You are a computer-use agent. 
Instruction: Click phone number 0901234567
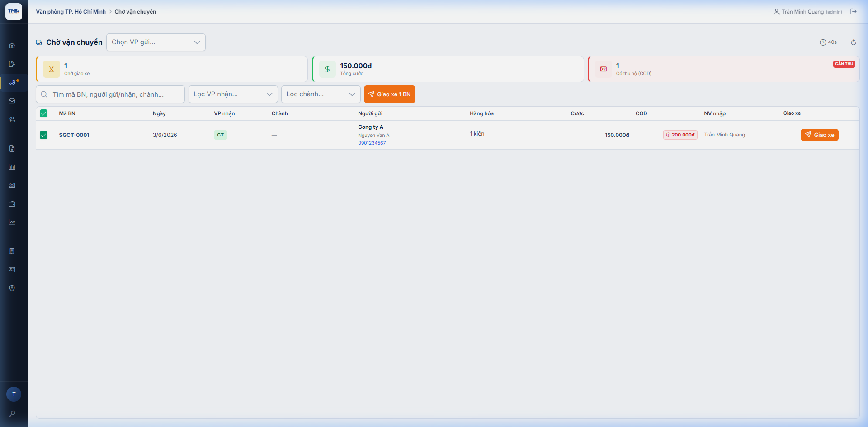(372, 143)
